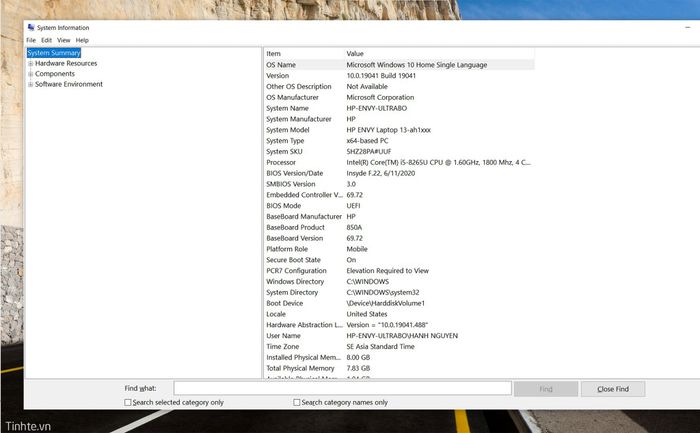The height and width of the screenshot is (433, 700).
Task: Click the value \Device\HarddiskVolume1
Action: 386,303
